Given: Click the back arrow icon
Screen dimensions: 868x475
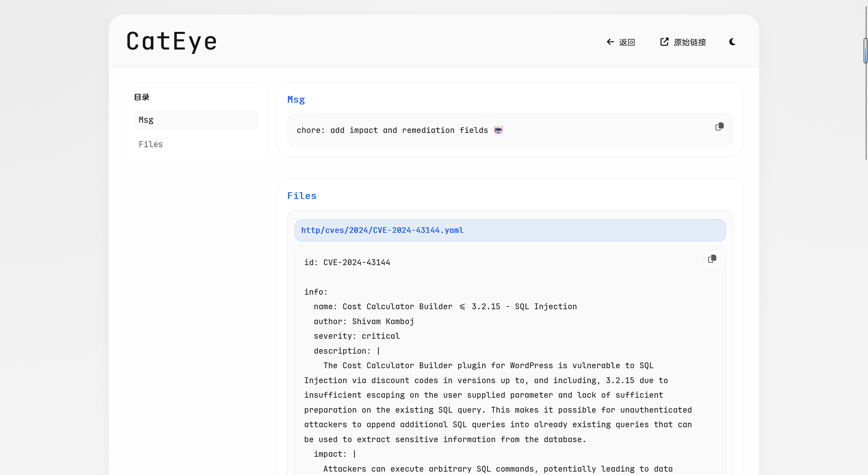Looking at the screenshot, I should tap(610, 42).
